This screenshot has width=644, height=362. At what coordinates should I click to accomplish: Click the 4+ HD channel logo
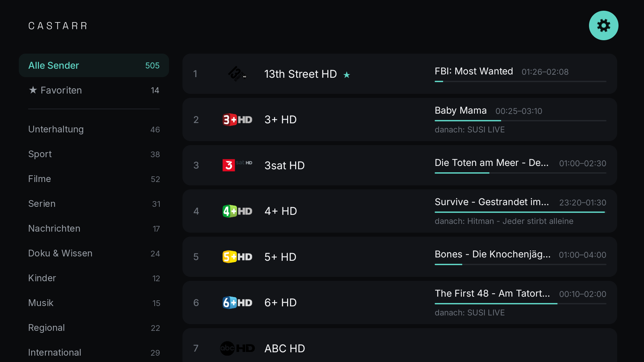[x=237, y=211]
